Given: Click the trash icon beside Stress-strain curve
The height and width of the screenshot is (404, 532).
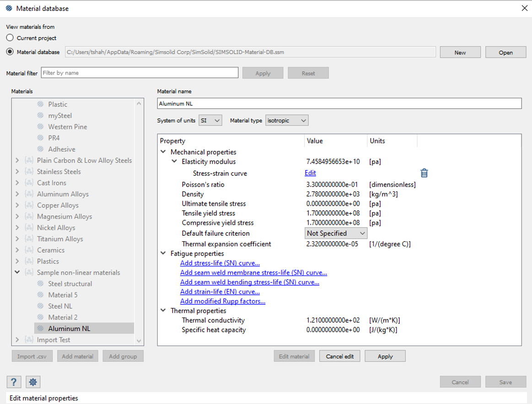Looking at the screenshot, I should tap(424, 173).
